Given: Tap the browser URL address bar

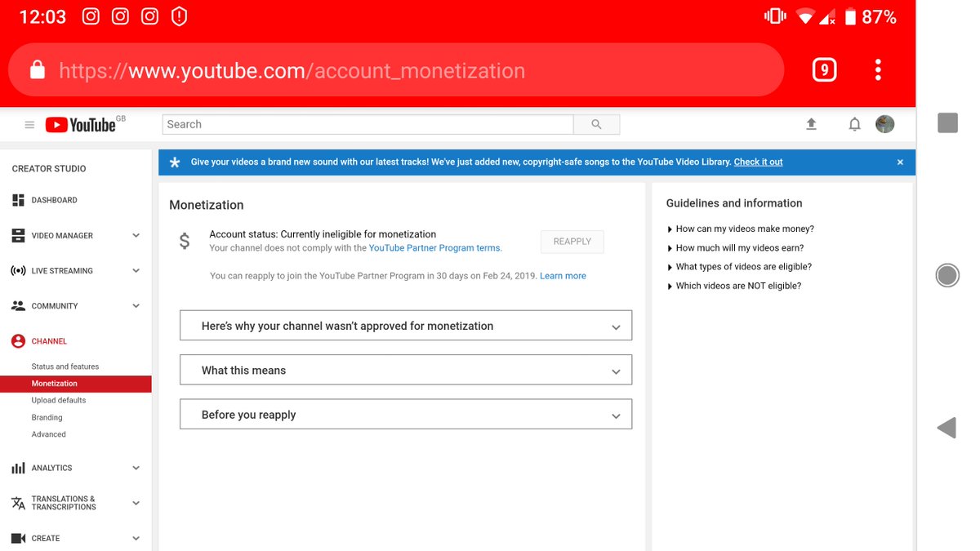Looking at the screenshot, I should pos(396,70).
